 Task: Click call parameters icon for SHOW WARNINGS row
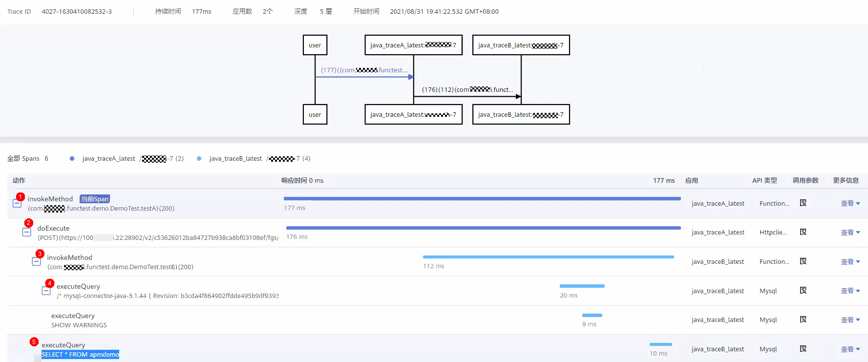click(x=803, y=319)
